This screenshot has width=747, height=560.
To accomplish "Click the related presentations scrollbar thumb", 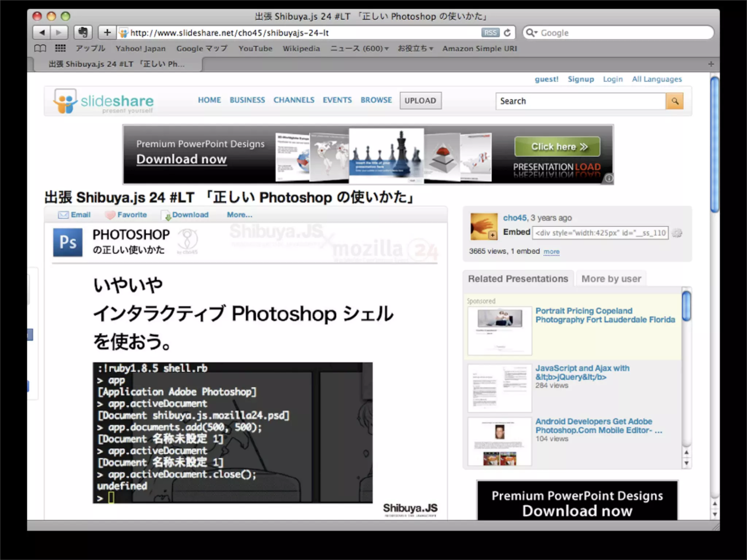I will point(686,306).
